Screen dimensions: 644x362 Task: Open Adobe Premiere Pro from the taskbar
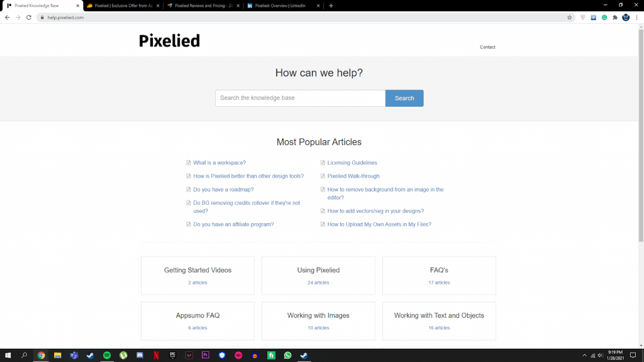point(206,356)
